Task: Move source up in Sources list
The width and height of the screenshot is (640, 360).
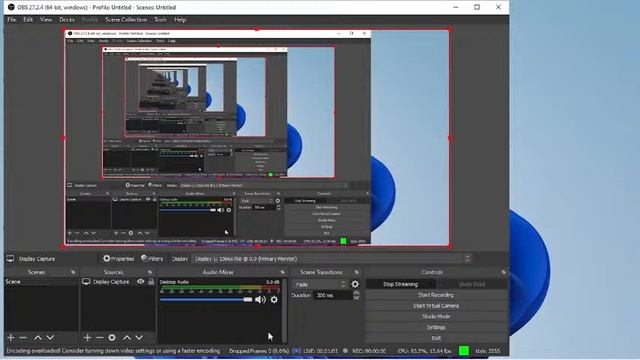Action: (x=127, y=338)
